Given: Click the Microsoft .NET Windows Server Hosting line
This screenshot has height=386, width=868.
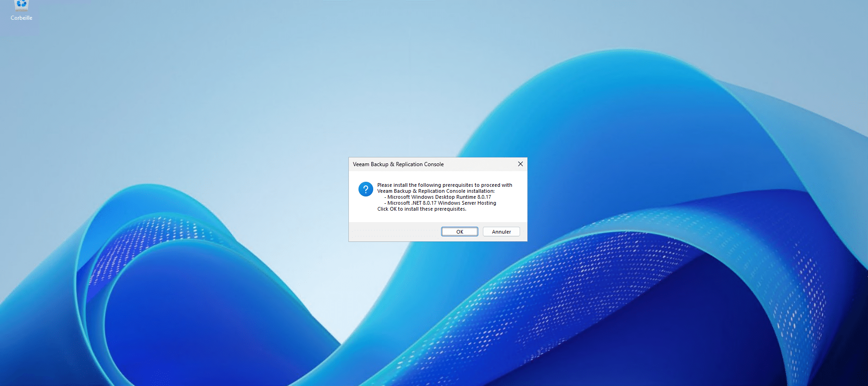Looking at the screenshot, I should pyautogui.click(x=441, y=203).
